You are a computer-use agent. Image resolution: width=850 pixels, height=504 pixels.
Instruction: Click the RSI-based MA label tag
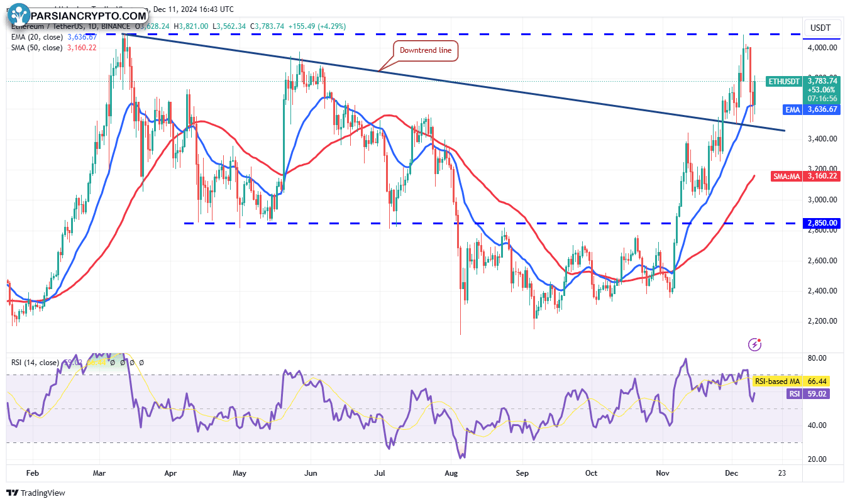coord(777,381)
